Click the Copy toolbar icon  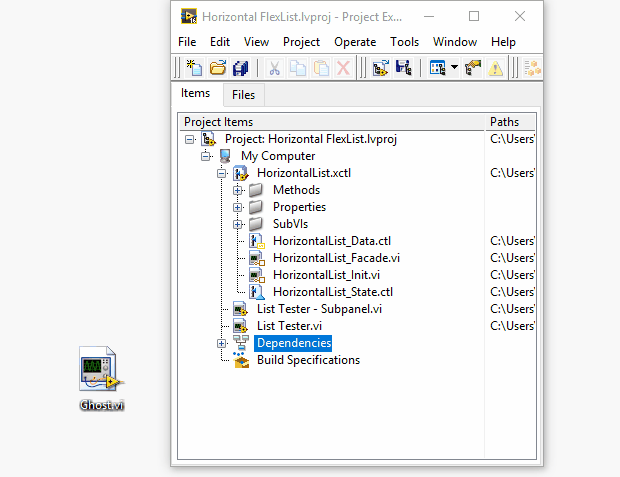click(298, 68)
